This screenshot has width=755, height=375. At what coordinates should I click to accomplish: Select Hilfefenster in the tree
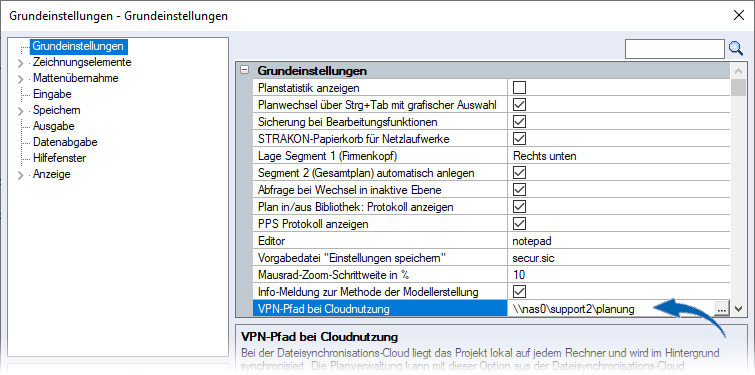(59, 158)
